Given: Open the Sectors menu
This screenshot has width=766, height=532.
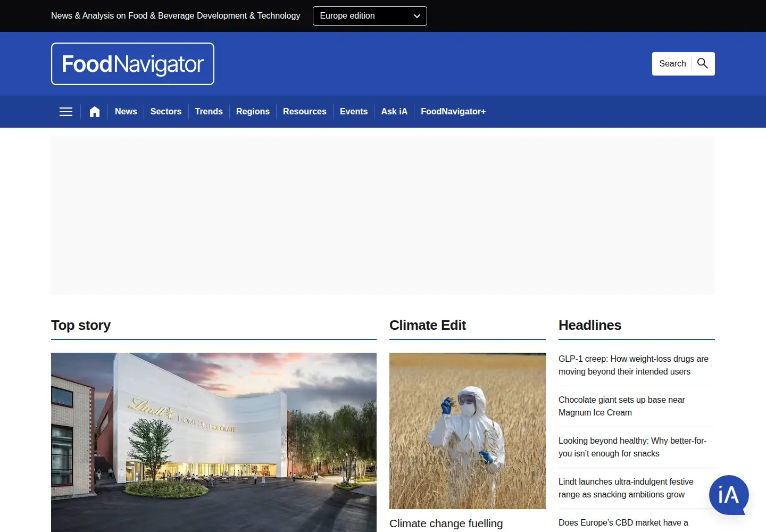Looking at the screenshot, I should point(166,112).
